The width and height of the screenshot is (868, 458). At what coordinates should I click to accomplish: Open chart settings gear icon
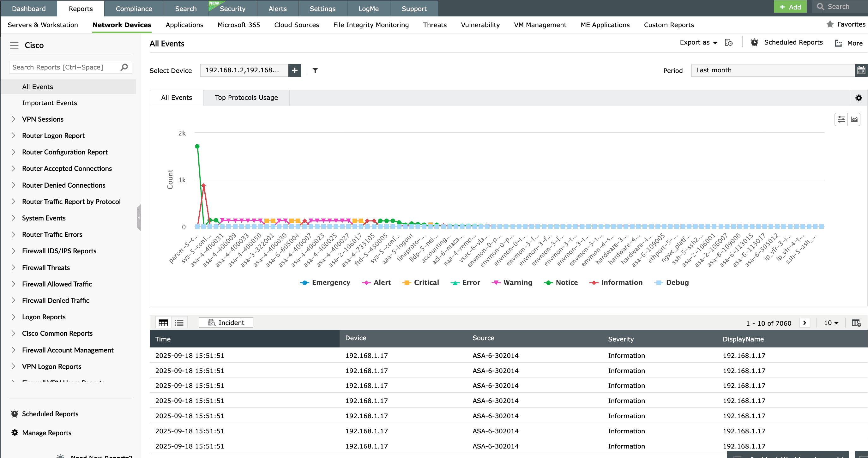click(859, 98)
